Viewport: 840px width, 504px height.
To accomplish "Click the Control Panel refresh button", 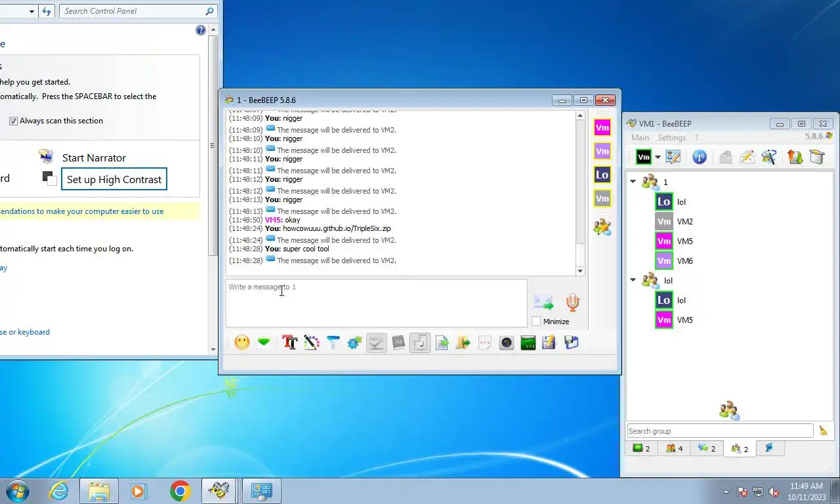I will tap(46, 11).
